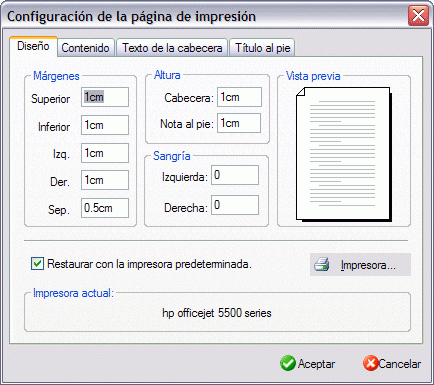Viewport: 434px width, 385px height.
Task: Open the Impresora... printer selection button
Action: coord(360,265)
